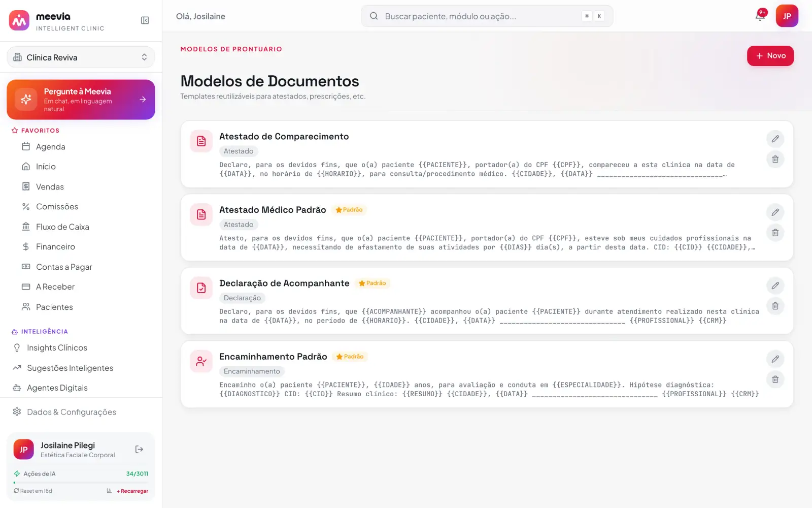
Task: Delete Encaminhamento Padrão template
Action: click(775, 379)
